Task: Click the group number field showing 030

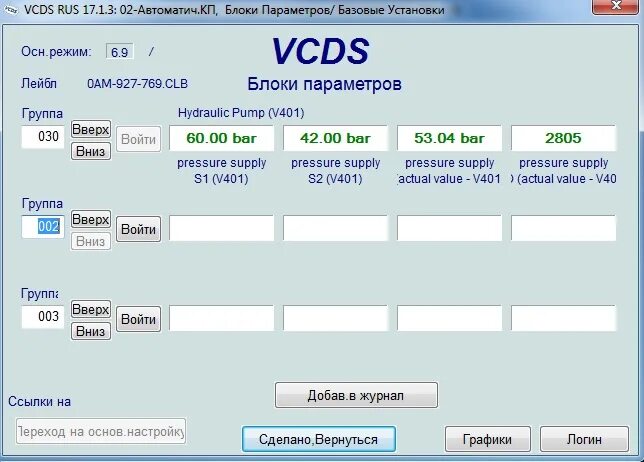Action: tap(43, 136)
